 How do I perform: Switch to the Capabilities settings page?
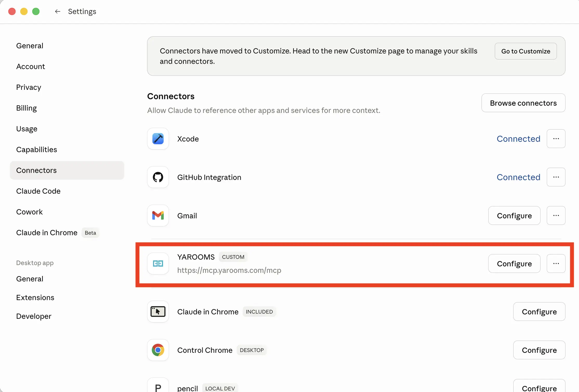[x=36, y=150]
